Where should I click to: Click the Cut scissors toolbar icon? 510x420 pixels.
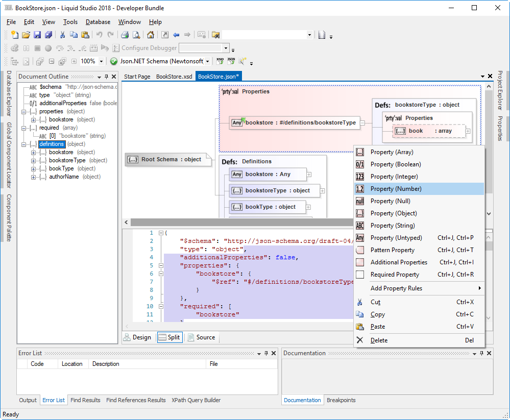[x=62, y=35]
